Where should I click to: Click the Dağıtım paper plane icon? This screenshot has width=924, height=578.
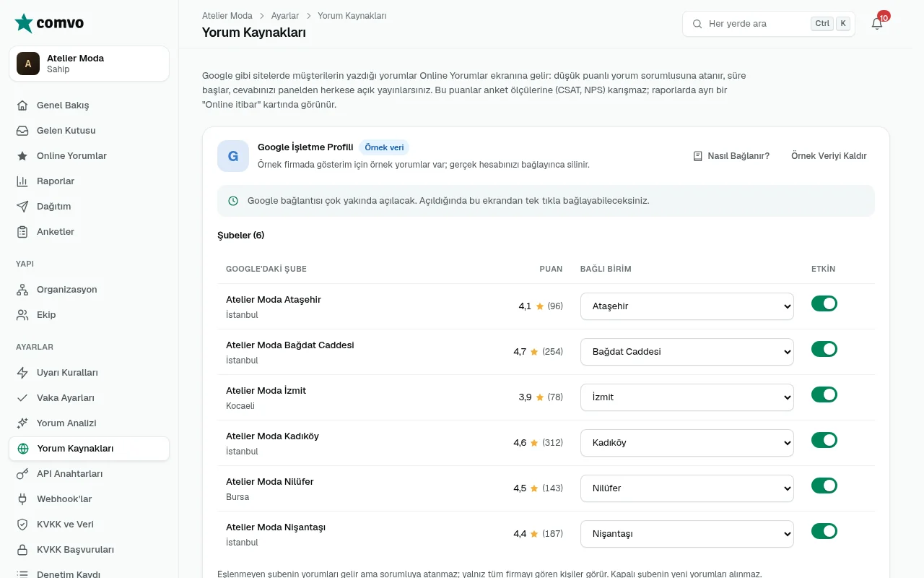point(22,207)
